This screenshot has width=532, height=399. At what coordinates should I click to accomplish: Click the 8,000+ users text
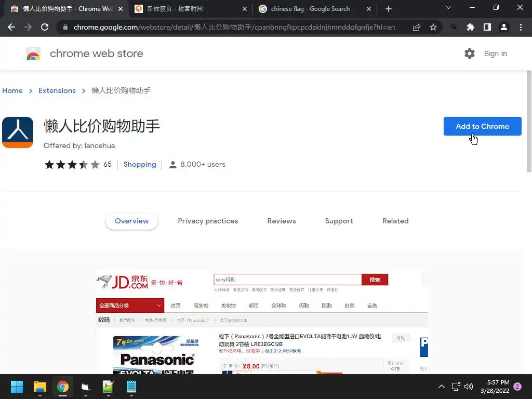[x=203, y=165]
